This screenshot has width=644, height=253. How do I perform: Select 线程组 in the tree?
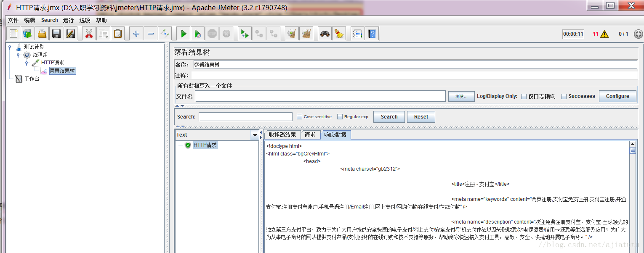coord(40,55)
